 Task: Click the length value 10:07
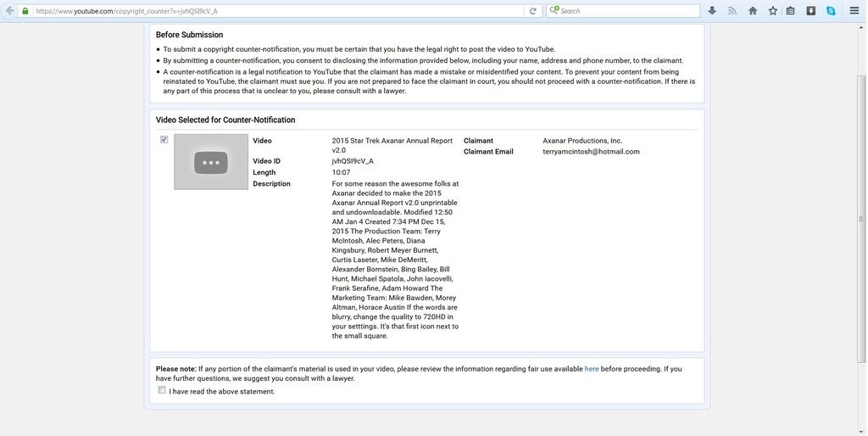[x=341, y=172]
